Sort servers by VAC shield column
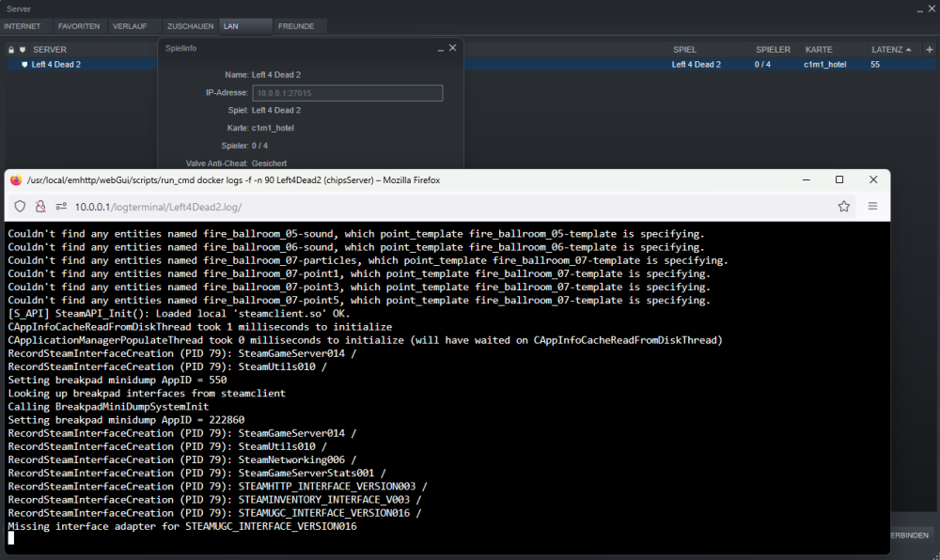Image resolution: width=940 pixels, height=560 pixels. pyautogui.click(x=23, y=50)
